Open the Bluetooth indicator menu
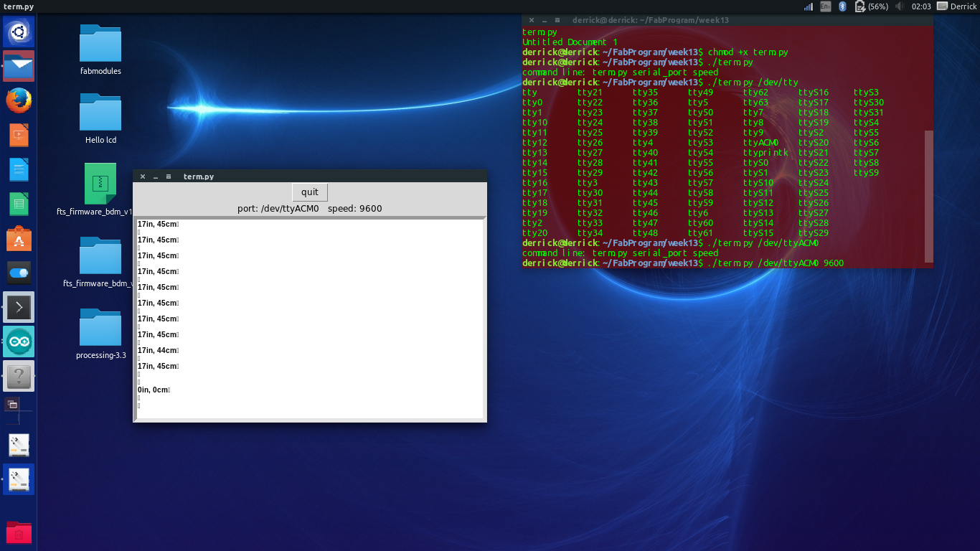The width and height of the screenshot is (980, 551). point(843,6)
